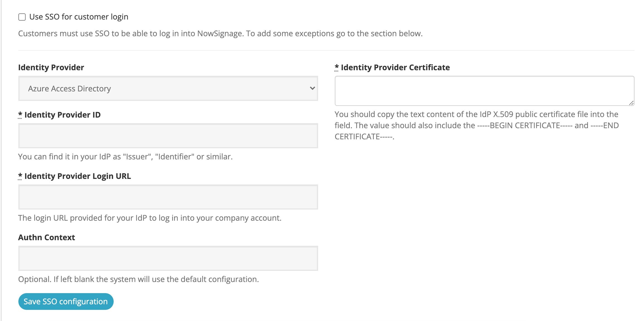This screenshot has height=321, width=644.
Task: Click the "Authn Context" label
Action: click(x=47, y=237)
